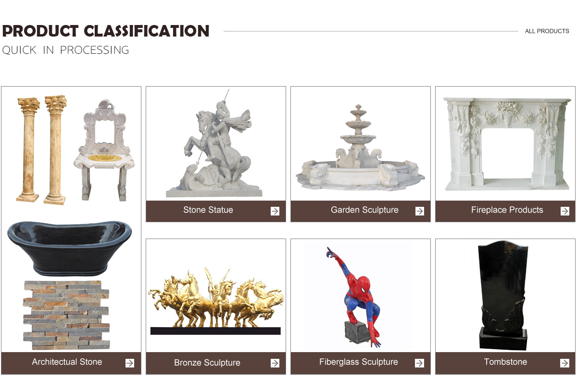The image size is (577, 392).
Task: Select the Garden Sculpture category label
Action: coord(364,210)
